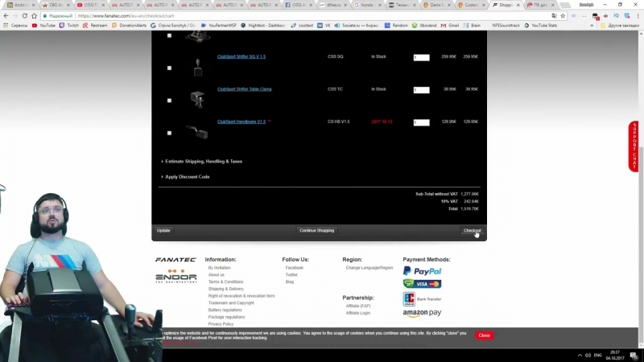Open the Random bookmark

click(396, 26)
